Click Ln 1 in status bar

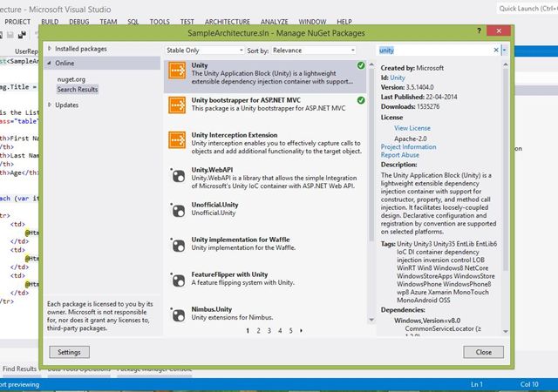[477, 384]
